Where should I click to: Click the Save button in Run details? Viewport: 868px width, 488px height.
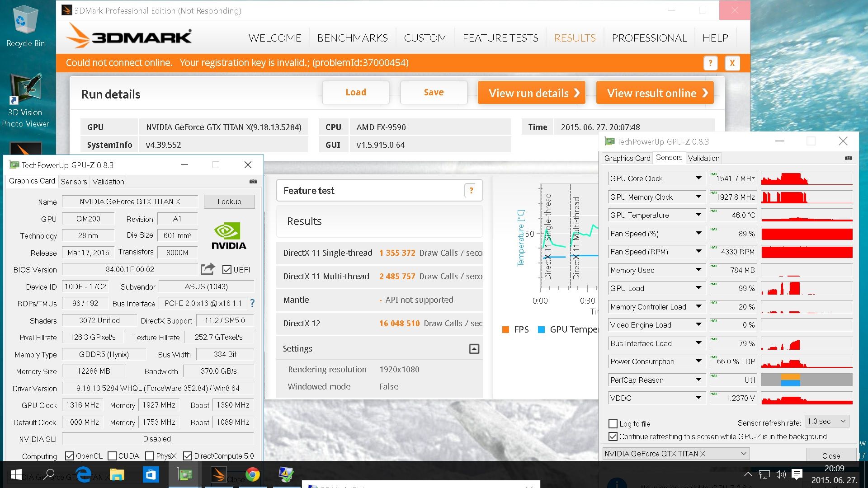tap(434, 92)
